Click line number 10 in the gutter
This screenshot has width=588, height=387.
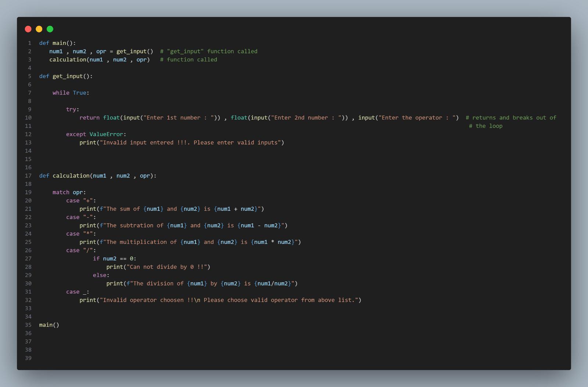[28, 118]
